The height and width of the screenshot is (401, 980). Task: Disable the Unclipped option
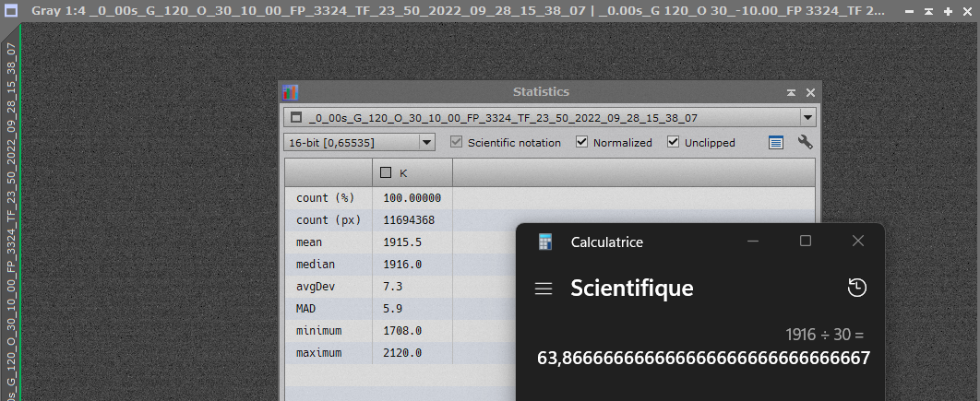click(x=673, y=143)
